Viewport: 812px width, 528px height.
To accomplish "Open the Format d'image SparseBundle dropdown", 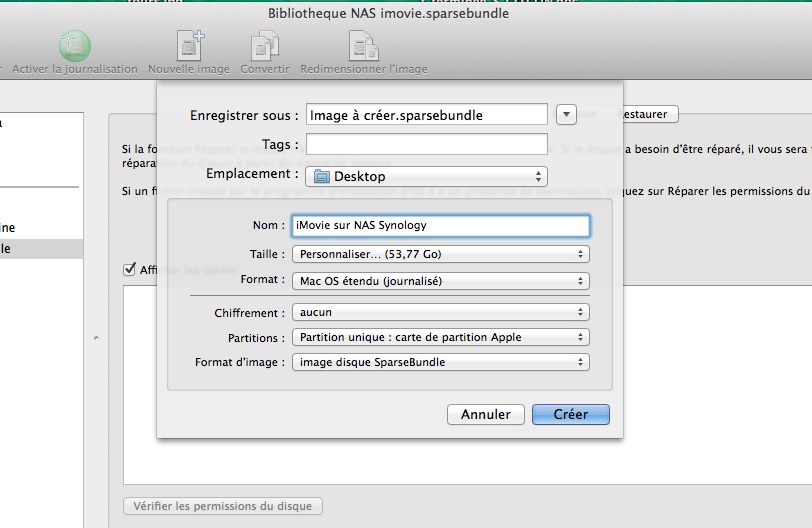I will 440,362.
